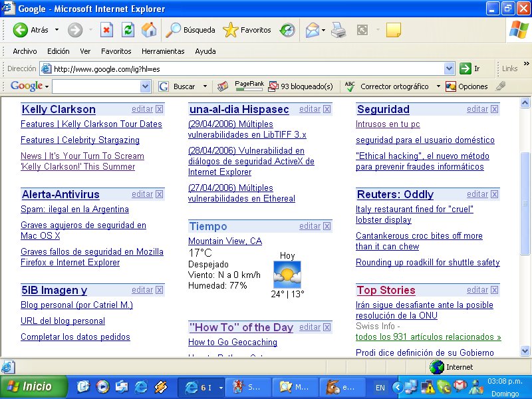Open Google toolbar Opciones

[x=467, y=86]
